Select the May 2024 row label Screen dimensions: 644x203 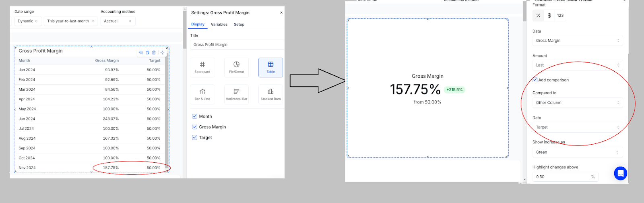[27, 109]
